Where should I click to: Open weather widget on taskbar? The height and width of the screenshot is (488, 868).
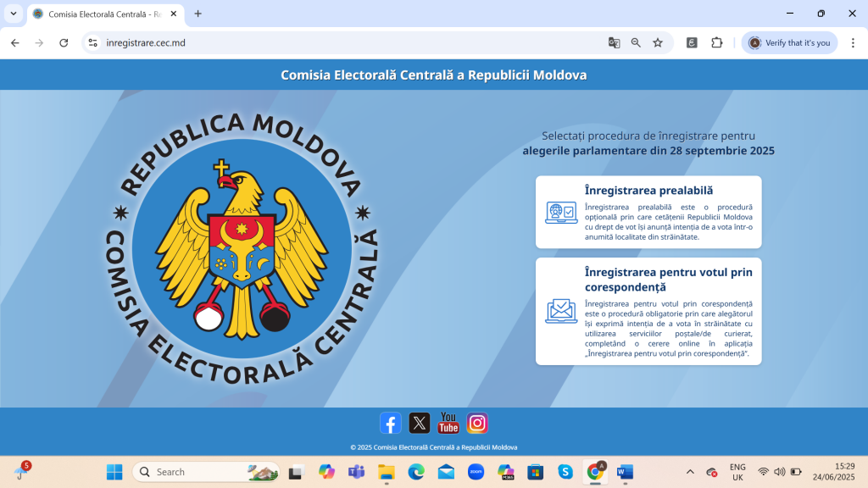click(x=22, y=471)
